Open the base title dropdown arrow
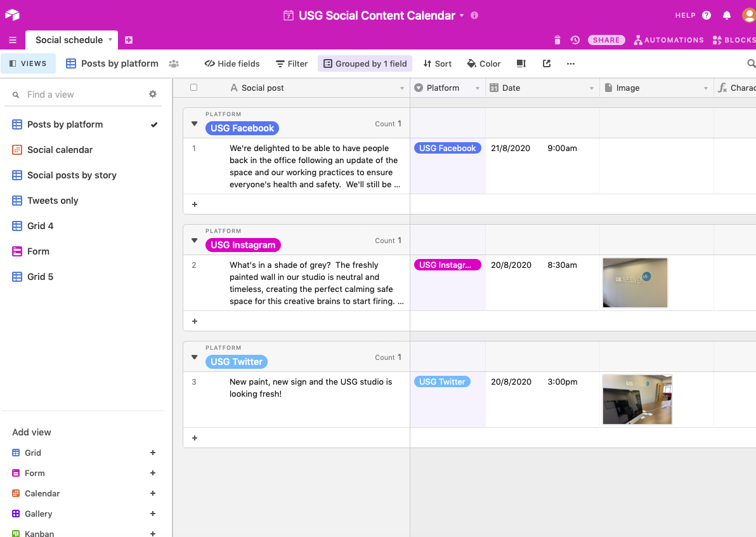Viewport: 756px width, 537px height. tap(462, 15)
